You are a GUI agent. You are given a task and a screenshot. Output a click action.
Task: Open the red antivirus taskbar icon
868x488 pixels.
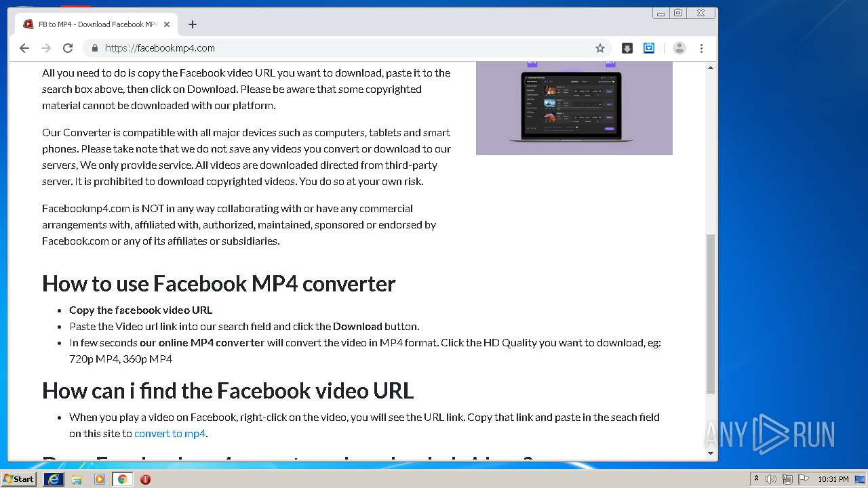click(x=145, y=479)
